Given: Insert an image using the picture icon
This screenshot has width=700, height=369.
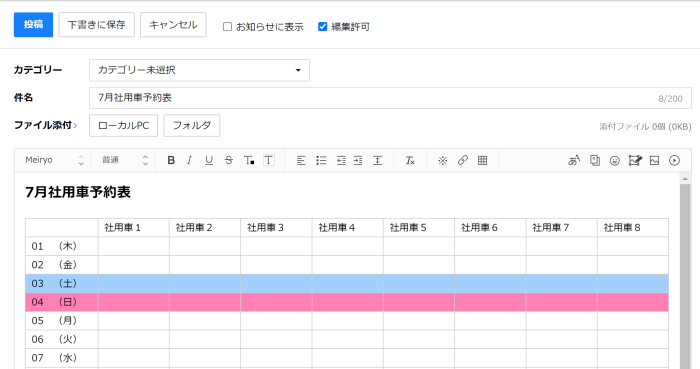Looking at the screenshot, I should point(654,161).
